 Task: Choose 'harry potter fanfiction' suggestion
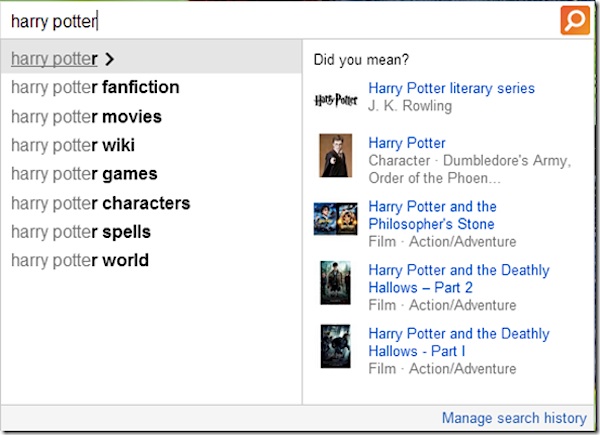[95, 87]
